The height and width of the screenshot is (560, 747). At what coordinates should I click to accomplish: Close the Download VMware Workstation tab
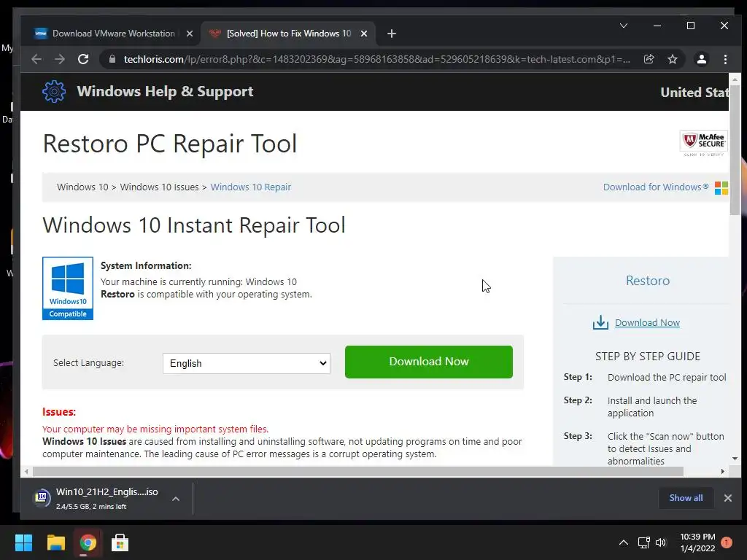(190, 34)
